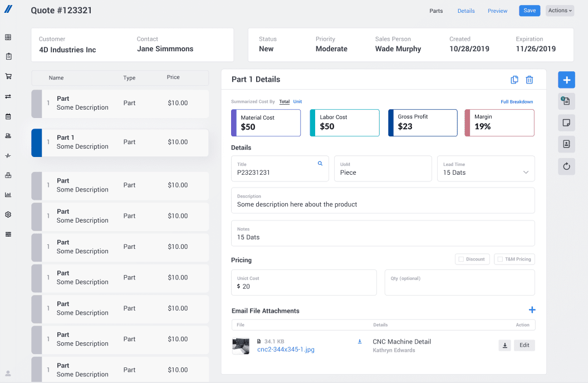Open the Parts tab
The width and height of the screenshot is (588, 383).
436,11
